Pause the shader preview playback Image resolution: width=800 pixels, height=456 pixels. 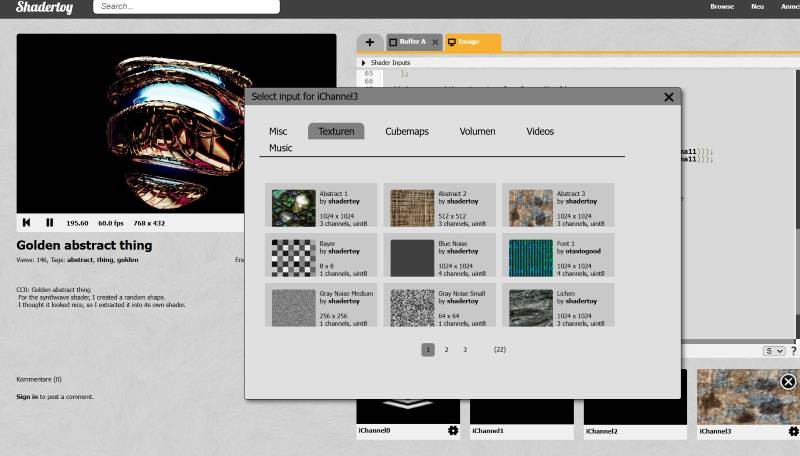click(50, 223)
